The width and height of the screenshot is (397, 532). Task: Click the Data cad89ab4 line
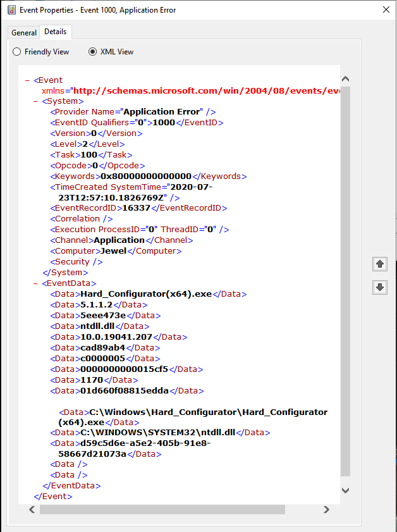tap(105, 348)
